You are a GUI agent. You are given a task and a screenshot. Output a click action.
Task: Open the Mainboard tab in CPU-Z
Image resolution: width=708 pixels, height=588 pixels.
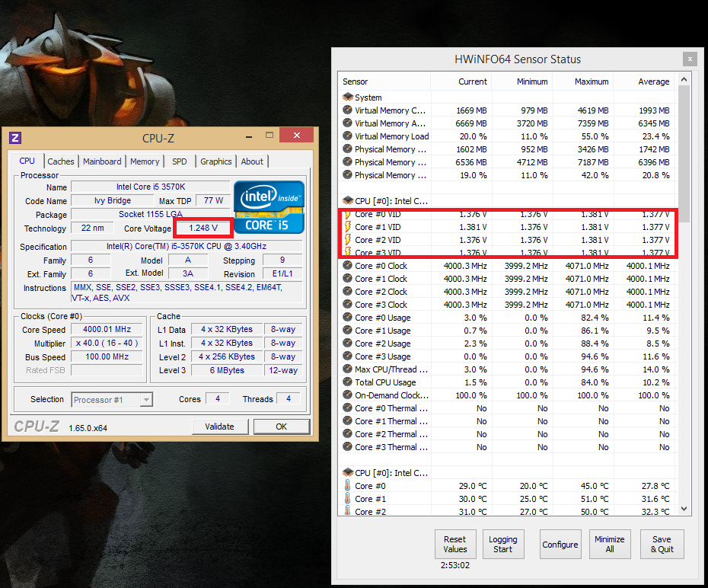click(x=102, y=161)
